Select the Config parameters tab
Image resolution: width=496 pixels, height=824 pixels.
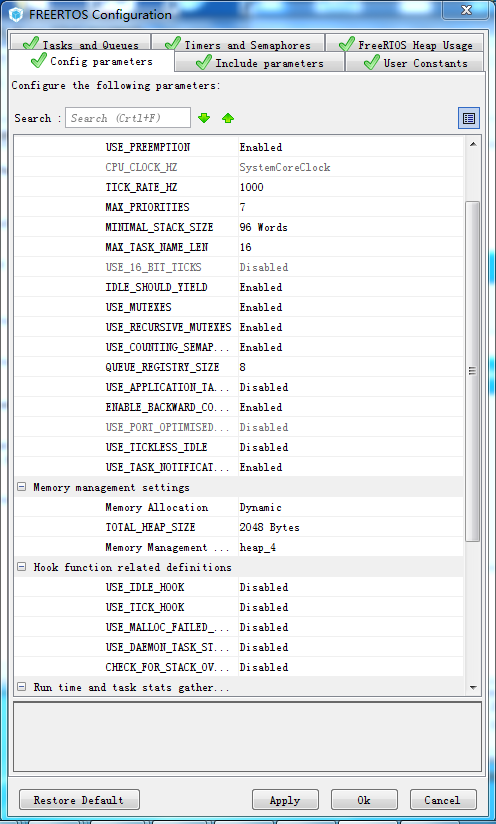(91, 61)
